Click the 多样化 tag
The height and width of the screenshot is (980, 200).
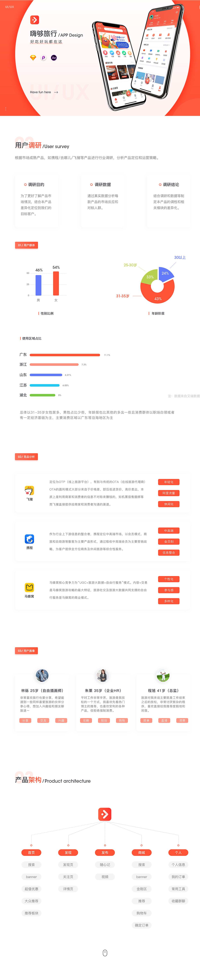pos(169,601)
